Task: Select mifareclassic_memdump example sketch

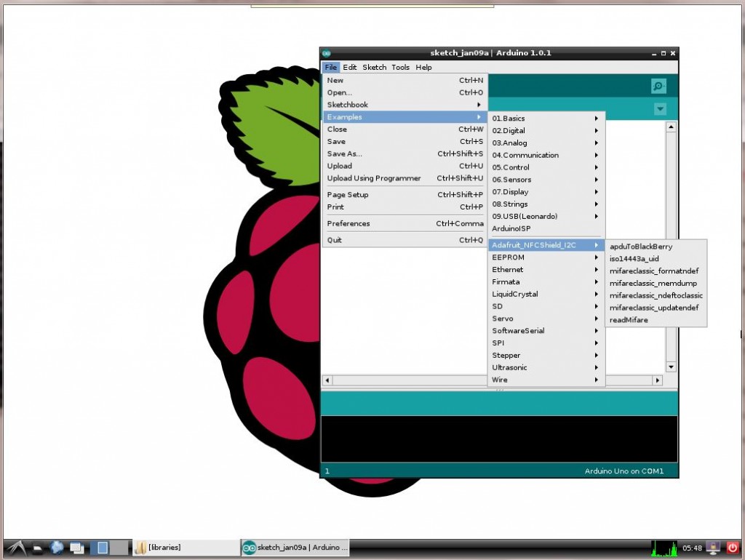Action: click(653, 283)
